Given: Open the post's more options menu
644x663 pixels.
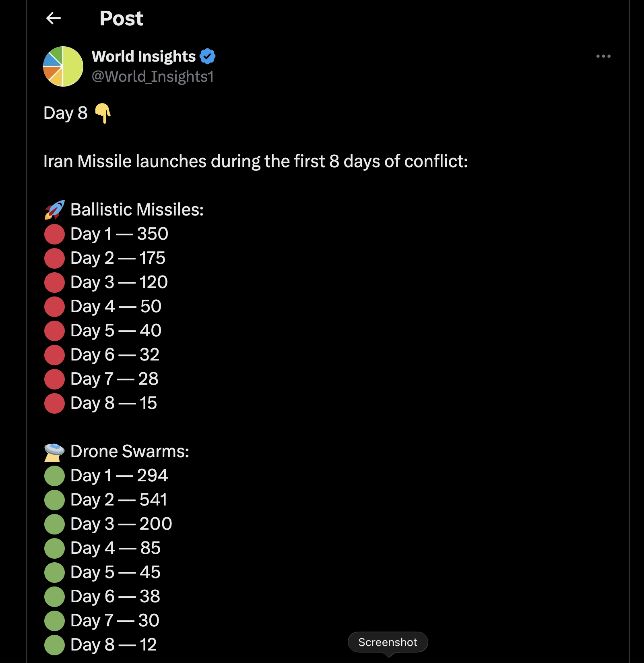Looking at the screenshot, I should click(603, 56).
